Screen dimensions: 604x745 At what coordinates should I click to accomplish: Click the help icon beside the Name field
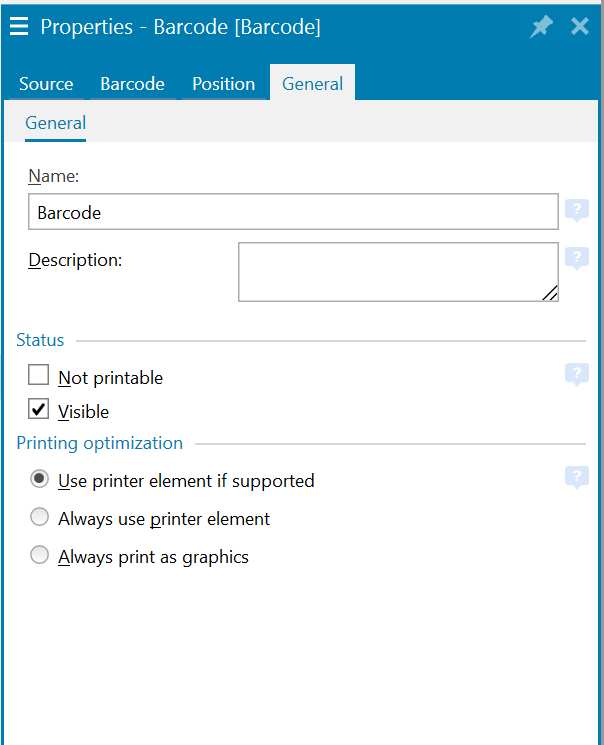coord(576,211)
